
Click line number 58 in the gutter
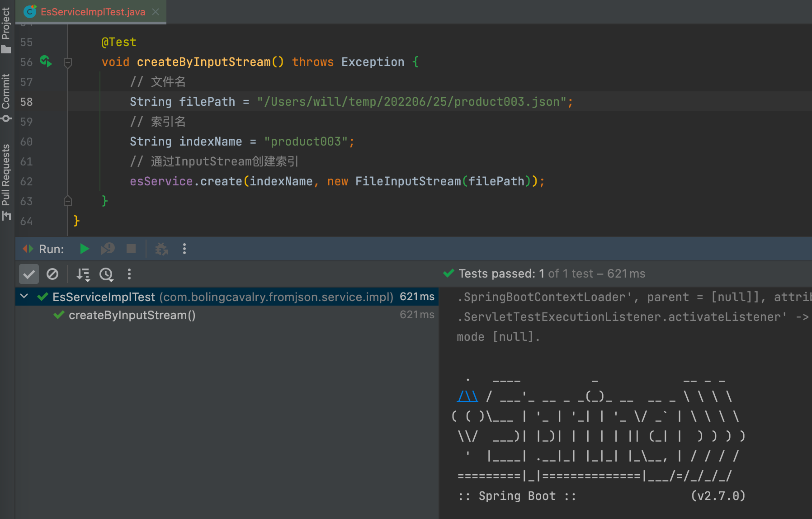pos(26,102)
